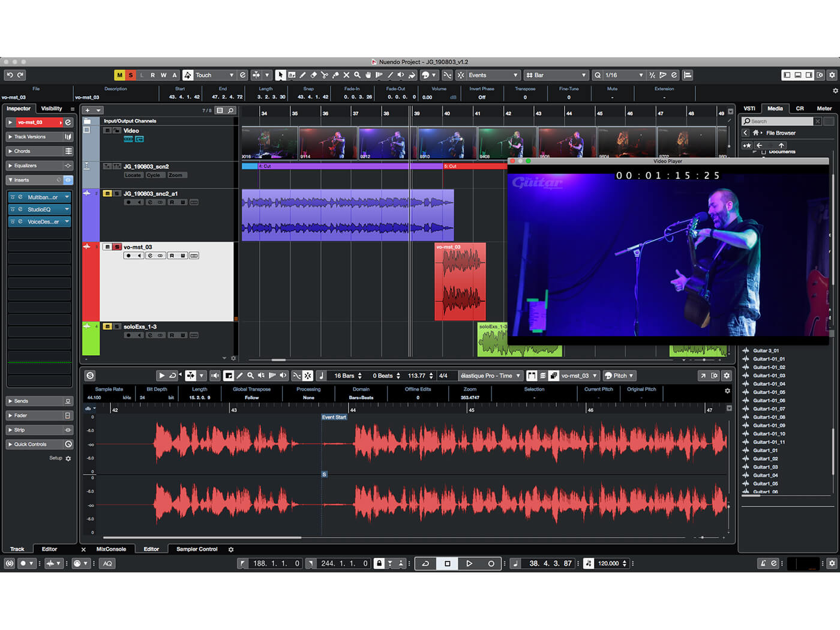Screen dimensions: 840x630
Task: Toggle global Solo (S) button in toolbar
Action: (x=130, y=75)
